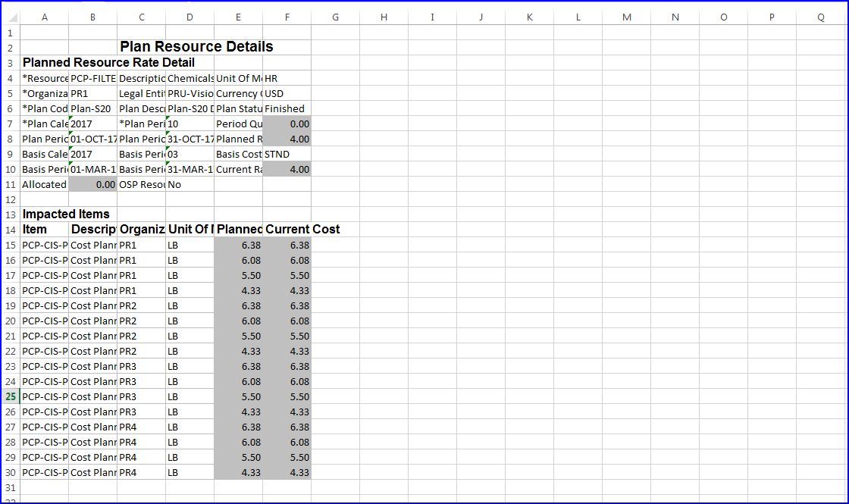Select OSP resource value 'No'

190,184
